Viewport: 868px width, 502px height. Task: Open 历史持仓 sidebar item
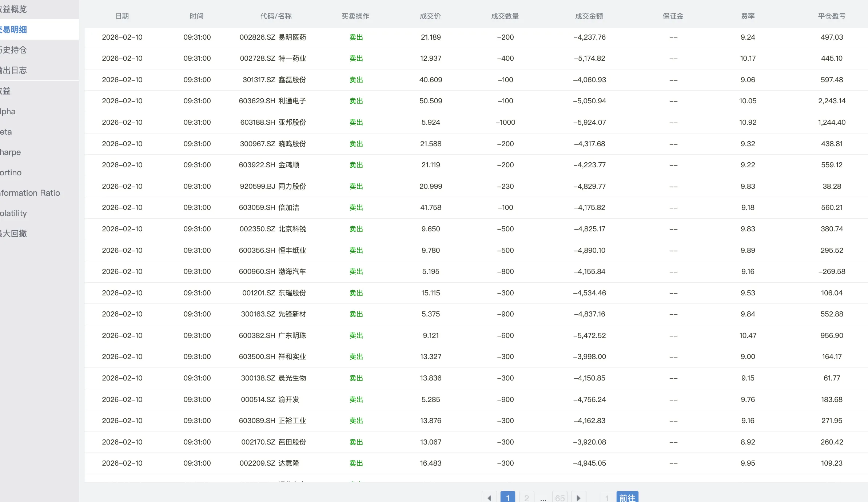point(15,50)
